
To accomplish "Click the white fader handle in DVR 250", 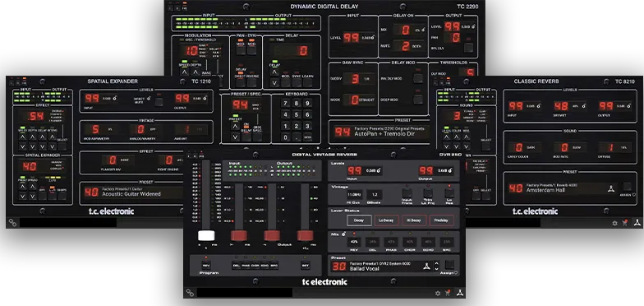I will pos(206,235).
